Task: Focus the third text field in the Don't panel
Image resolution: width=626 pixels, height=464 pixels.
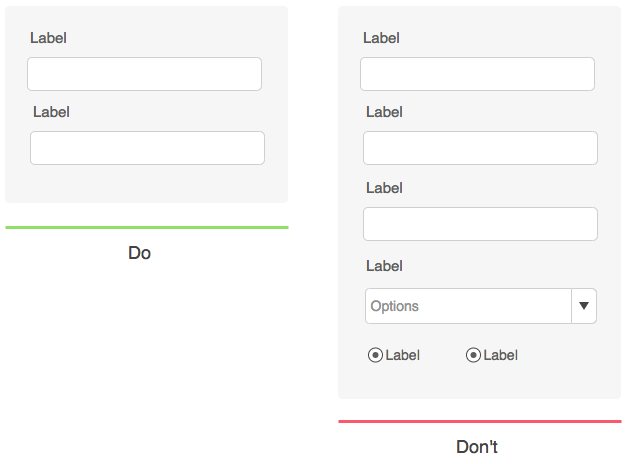Action: [x=480, y=224]
